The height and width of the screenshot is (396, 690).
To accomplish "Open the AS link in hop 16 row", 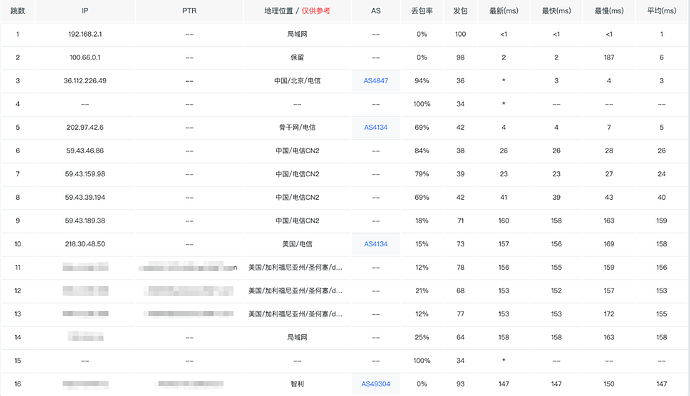I will 376,384.
